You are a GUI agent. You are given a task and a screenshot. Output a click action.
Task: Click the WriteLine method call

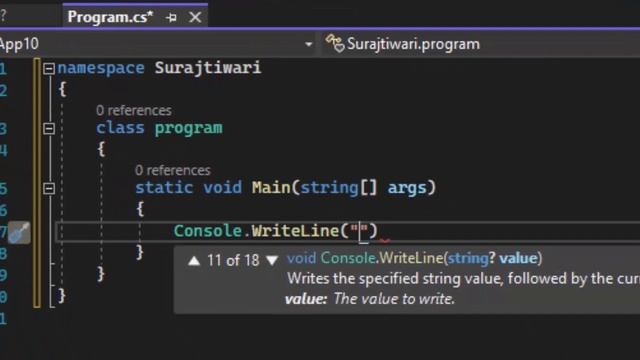[x=295, y=231]
